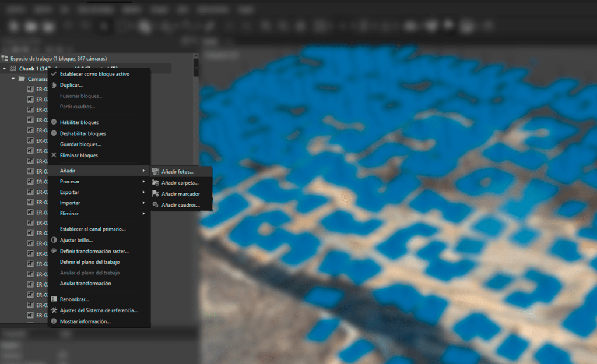The image size is (597, 364).
Task: Open Ajustar brillo adjustment
Action: [76, 240]
